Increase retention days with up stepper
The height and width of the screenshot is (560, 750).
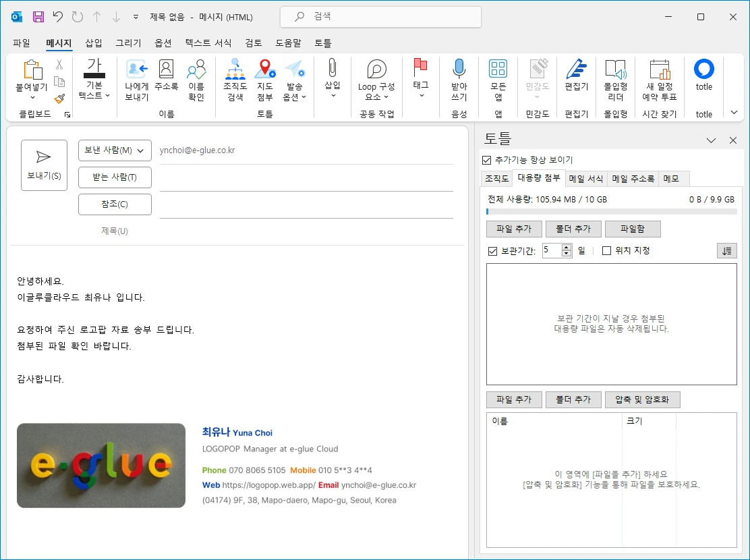(567, 247)
